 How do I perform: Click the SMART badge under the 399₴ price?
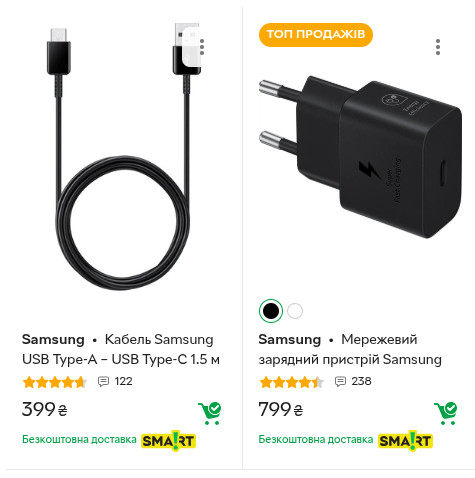tap(169, 441)
